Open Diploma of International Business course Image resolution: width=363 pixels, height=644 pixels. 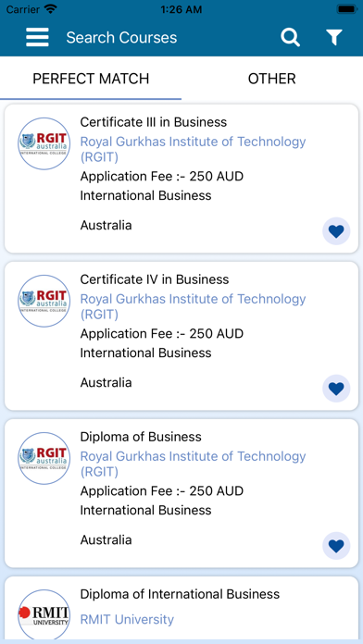180,594
